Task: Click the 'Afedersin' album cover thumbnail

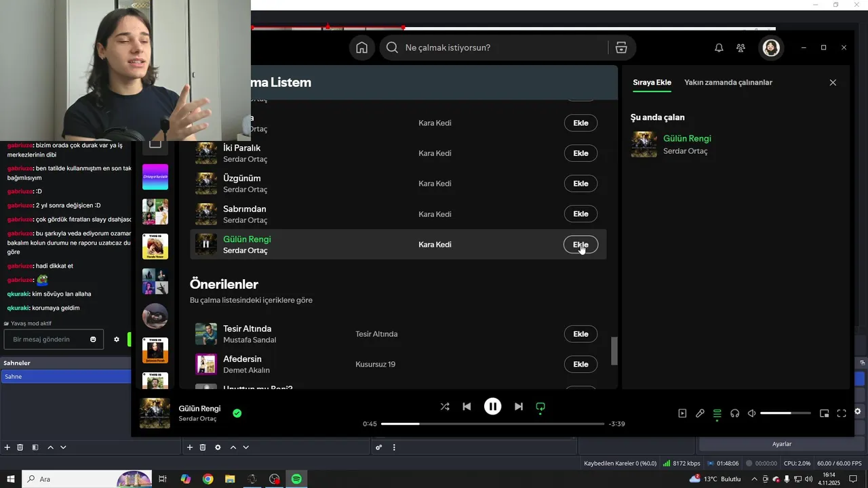Action: tap(206, 365)
